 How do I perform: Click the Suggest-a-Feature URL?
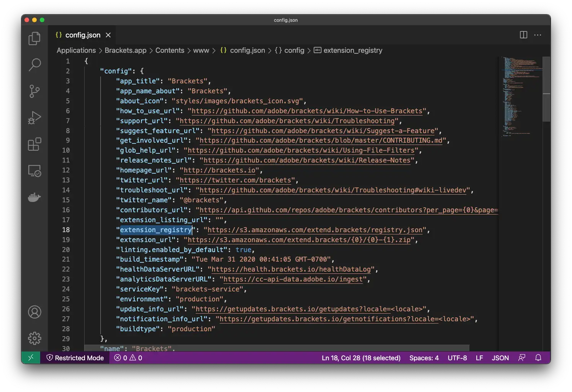point(323,131)
